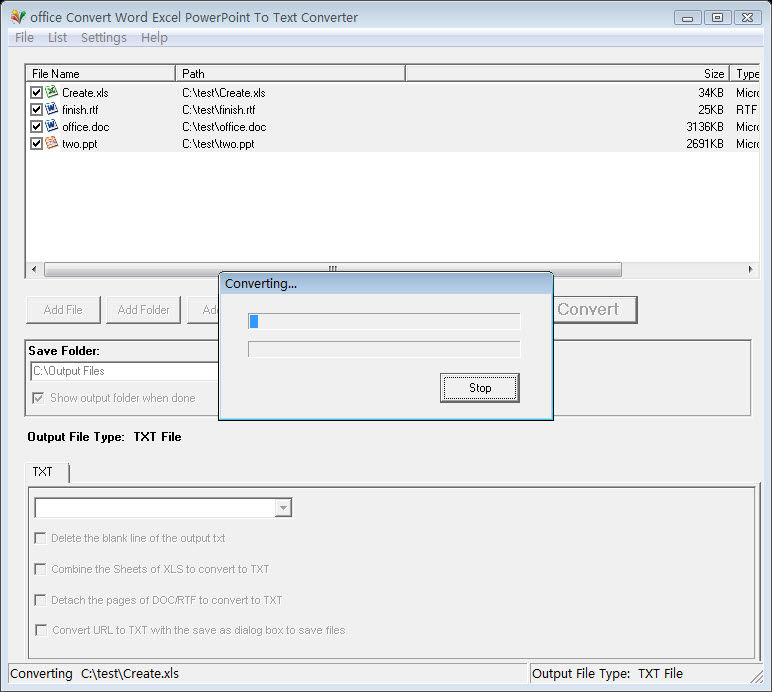Image resolution: width=772 pixels, height=692 pixels.
Task: Open the File menu
Action: click(x=24, y=37)
